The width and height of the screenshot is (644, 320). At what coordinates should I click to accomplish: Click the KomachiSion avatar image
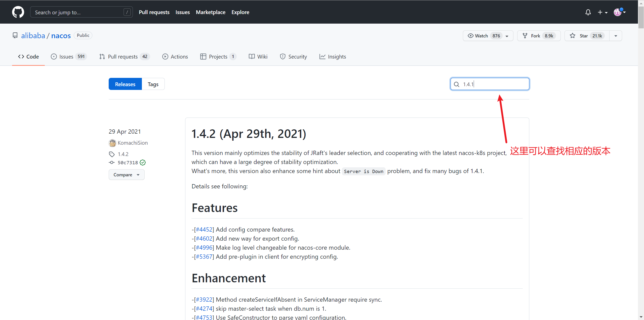pos(112,143)
